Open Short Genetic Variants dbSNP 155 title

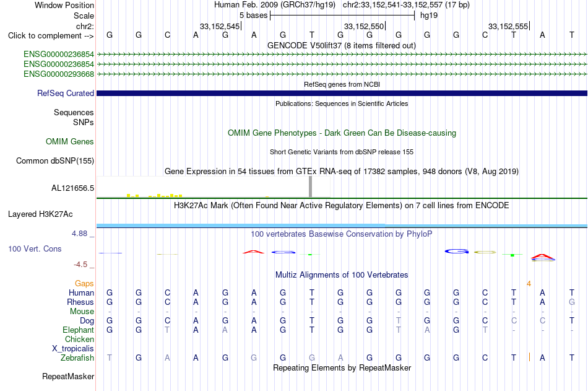(342, 152)
